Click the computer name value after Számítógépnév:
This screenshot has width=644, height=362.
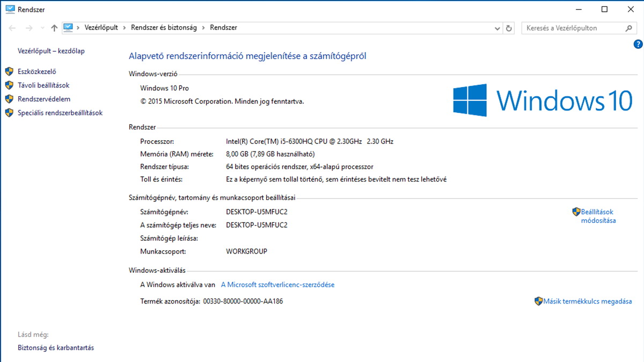[x=257, y=212]
